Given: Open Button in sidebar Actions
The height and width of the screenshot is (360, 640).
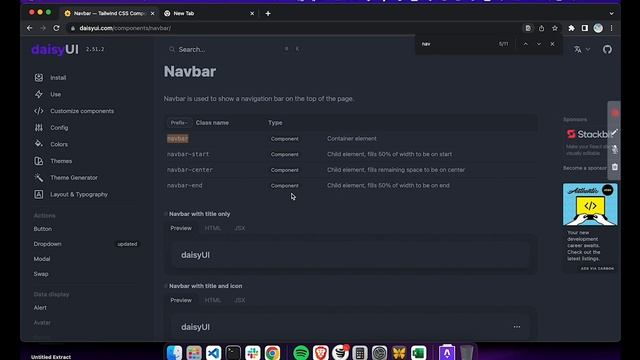Looking at the screenshot, I should click(x=42, y=229).
